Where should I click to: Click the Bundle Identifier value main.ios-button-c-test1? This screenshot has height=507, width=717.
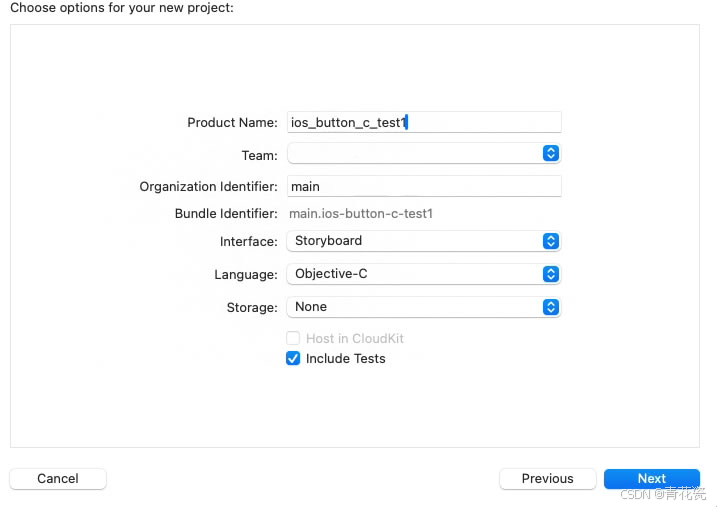pos(361,213)
